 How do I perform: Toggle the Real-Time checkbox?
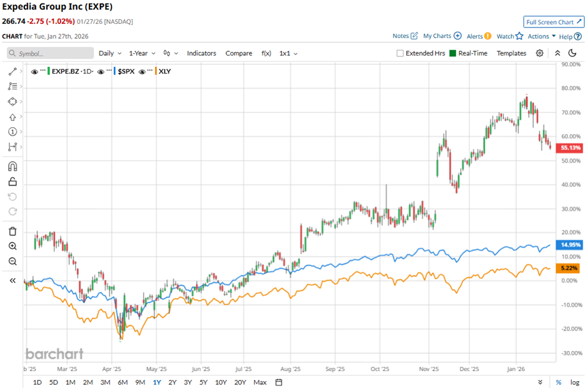pos(452,54)
